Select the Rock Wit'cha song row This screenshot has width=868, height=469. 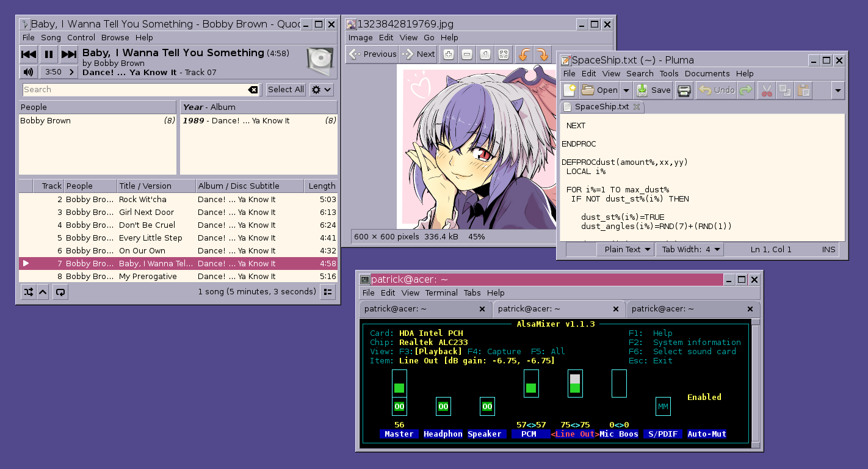[x=178, y=200]
